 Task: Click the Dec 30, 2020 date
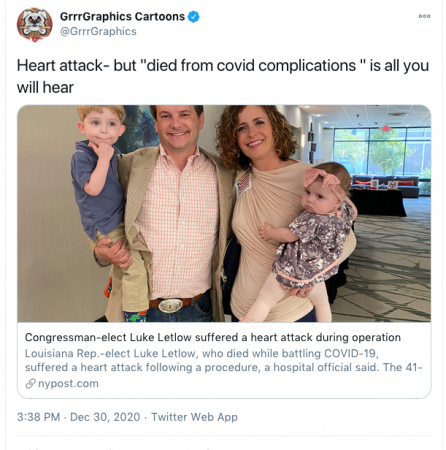click(x=105, y=417)
